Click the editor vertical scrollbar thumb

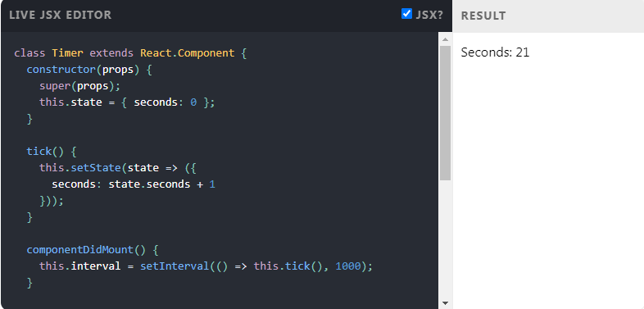pyautogui.click(x=445, y=113)
